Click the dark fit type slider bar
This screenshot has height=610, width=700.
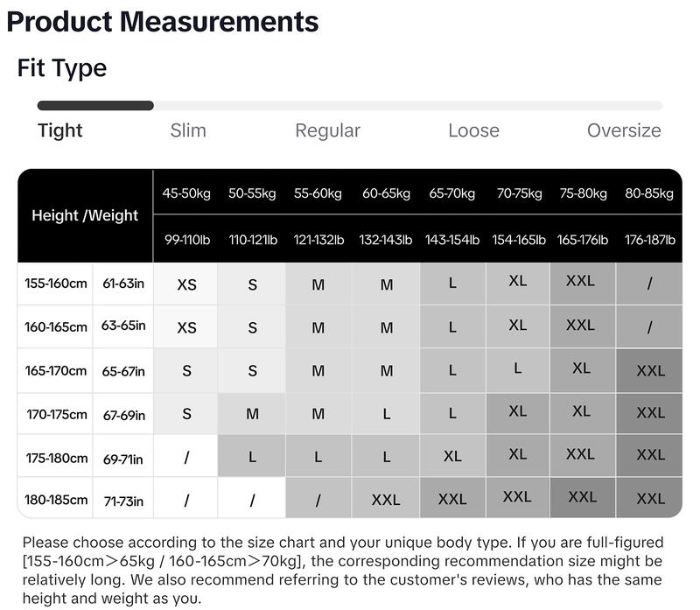click(x=95, y=105)
